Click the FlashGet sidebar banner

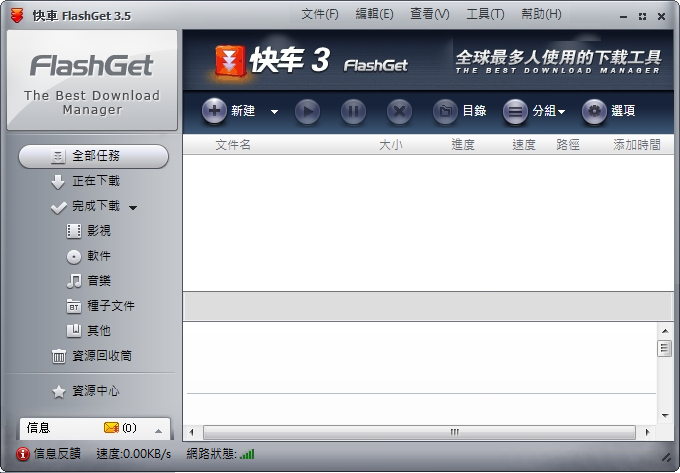[x=92, y=80]
